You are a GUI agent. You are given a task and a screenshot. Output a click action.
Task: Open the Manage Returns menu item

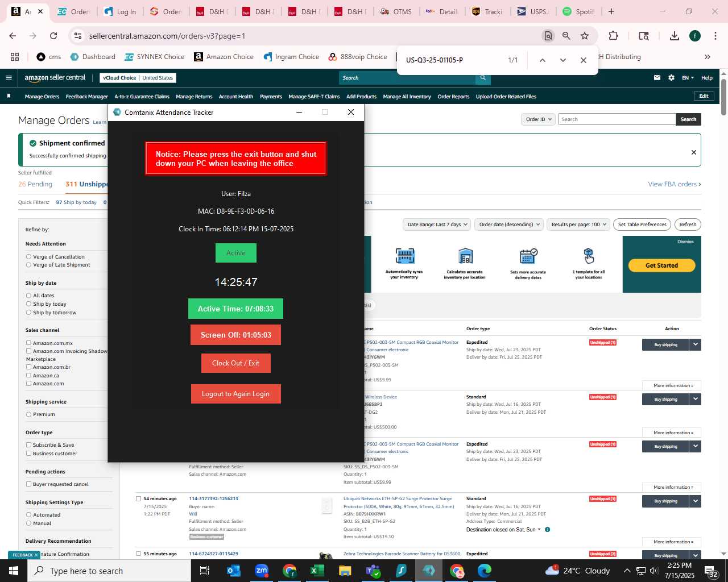pyautogui.click(x=194, y=97)
